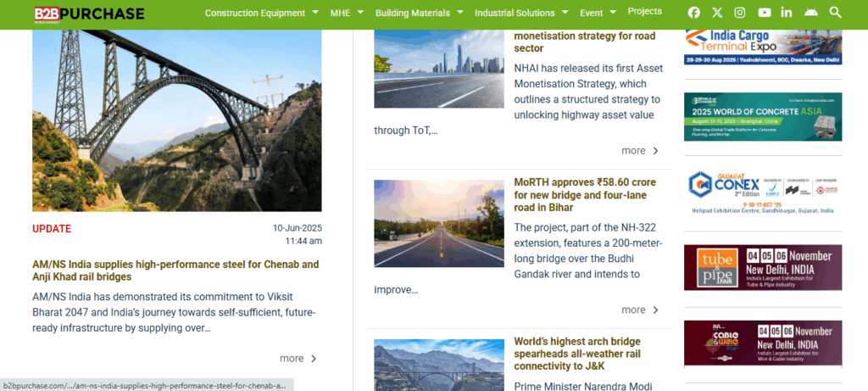Open the B2B Purchase Facebook page icon
The width and height of the screenshot is (868, 391).
693,12
